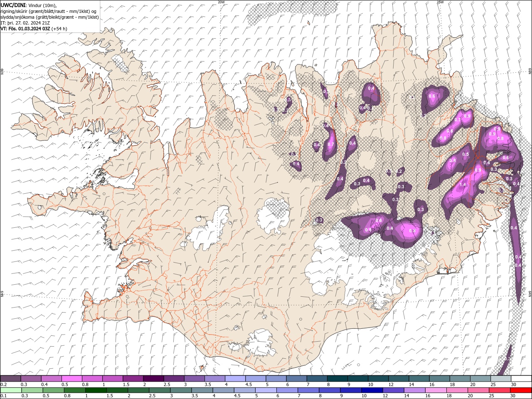This screenshot has height=399, width=532.
Task: Click the '15W' longitude label
Action: coord(440,2)
